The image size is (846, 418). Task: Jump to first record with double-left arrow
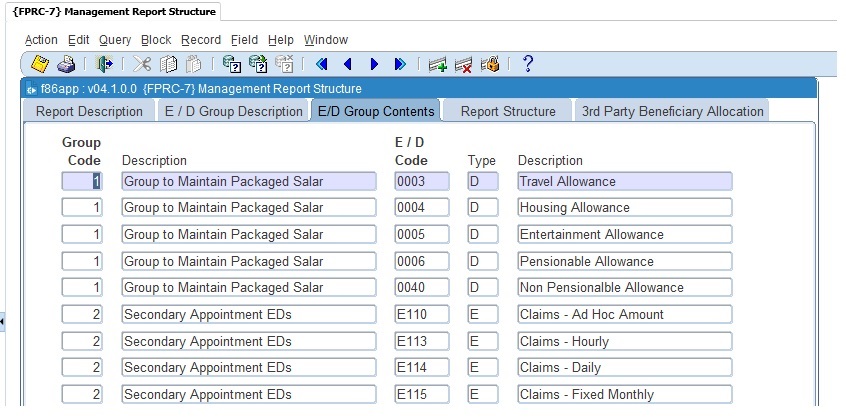coord(321,65)
